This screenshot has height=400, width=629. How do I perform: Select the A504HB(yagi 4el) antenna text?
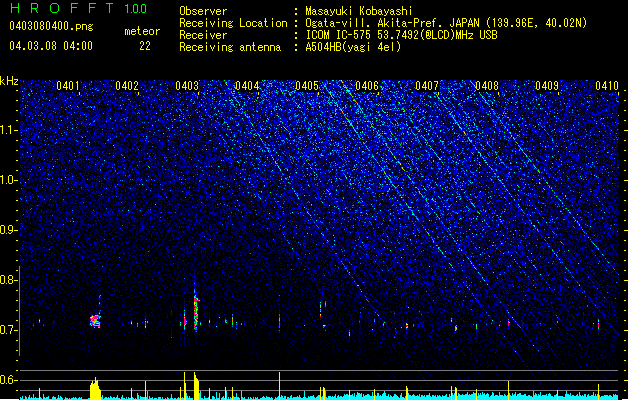tap(353, 47)
